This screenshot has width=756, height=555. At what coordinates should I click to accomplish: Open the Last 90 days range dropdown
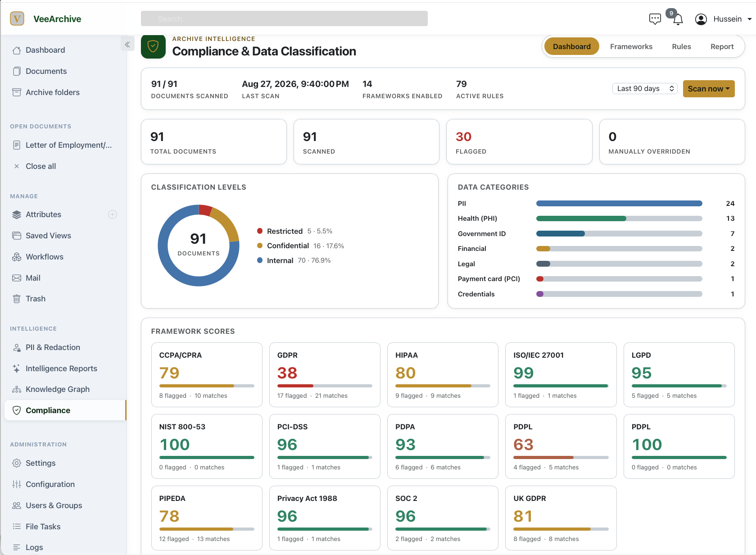tap(645, 89)
